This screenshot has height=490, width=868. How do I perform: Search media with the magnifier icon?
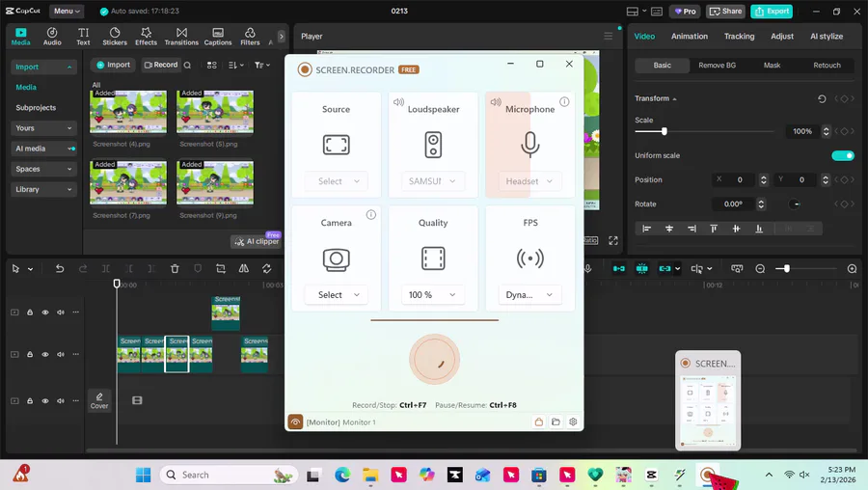pos(187,65)
